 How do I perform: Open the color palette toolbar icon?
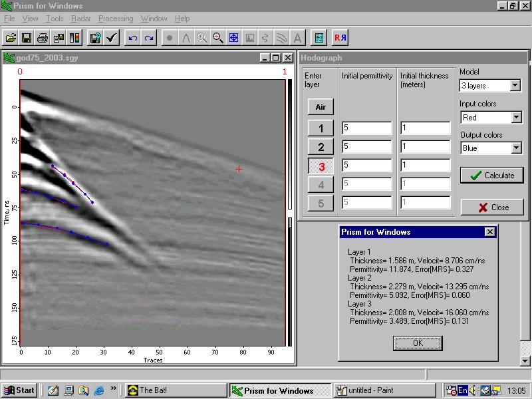74,37
